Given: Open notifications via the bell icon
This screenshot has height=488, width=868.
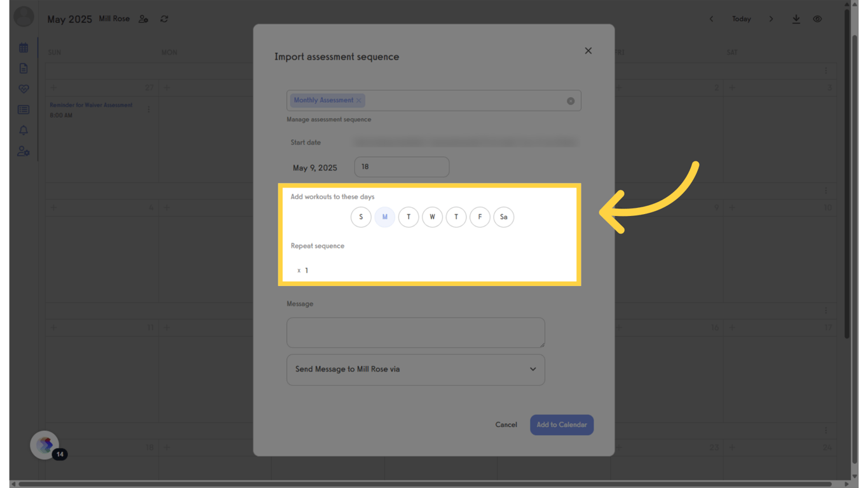Looking at the screenshot, I should [24, 130].
